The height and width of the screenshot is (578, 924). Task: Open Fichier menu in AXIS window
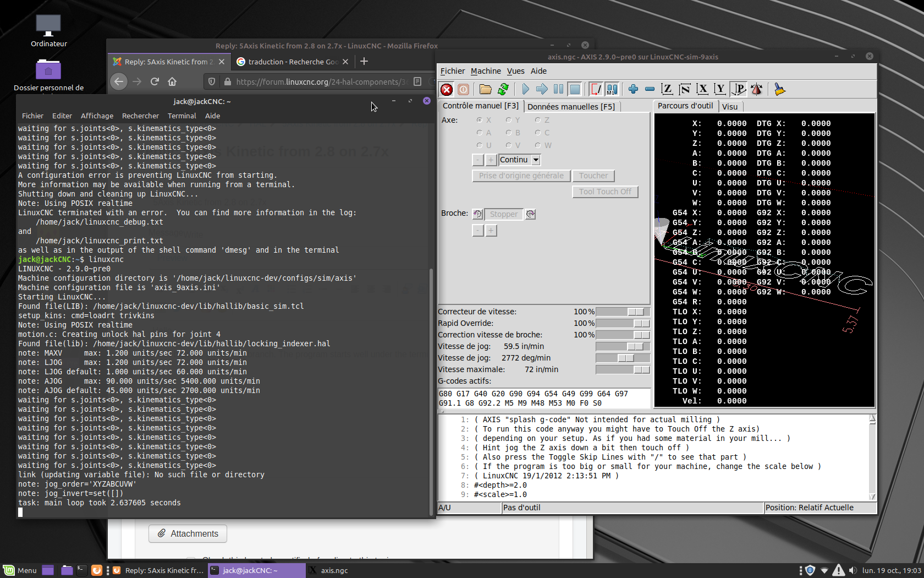(x=453, y=71)
